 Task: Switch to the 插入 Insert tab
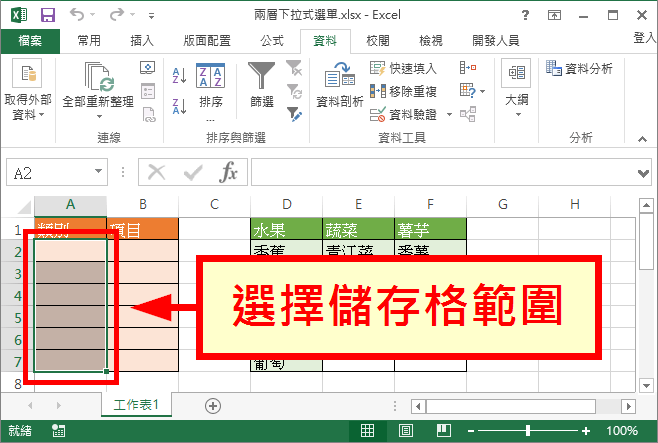click(142, 41)
